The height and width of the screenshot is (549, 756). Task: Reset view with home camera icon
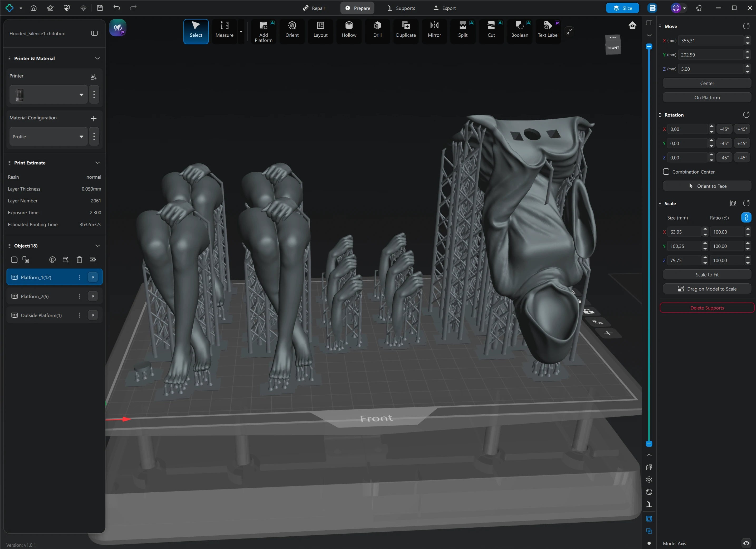coord(632,26)
